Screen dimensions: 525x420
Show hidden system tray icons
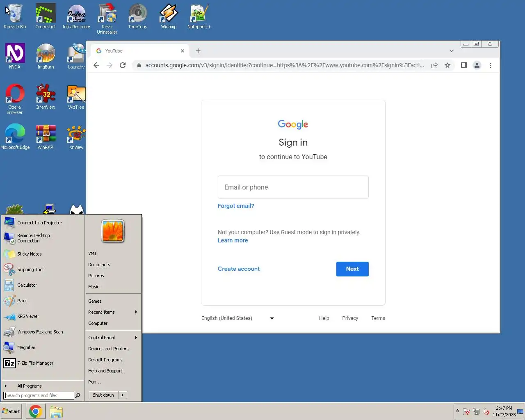(x=457, y=411)
